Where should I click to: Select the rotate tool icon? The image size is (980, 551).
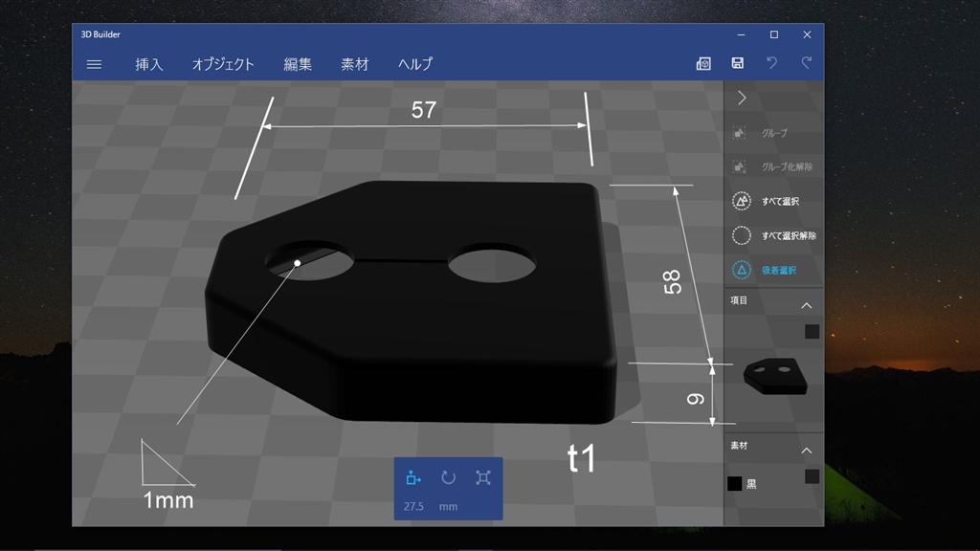pyautogui.click(x=448, y=478)
